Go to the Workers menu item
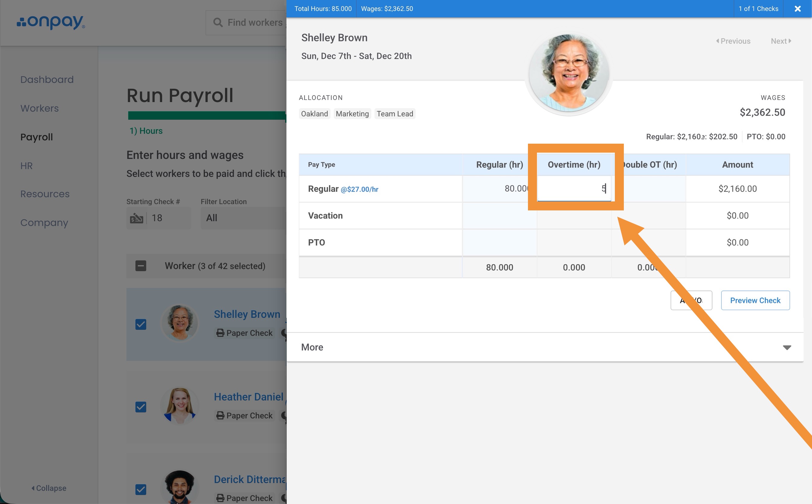The height and width of the screenshot is (504, 812). [x=39, y=108]
